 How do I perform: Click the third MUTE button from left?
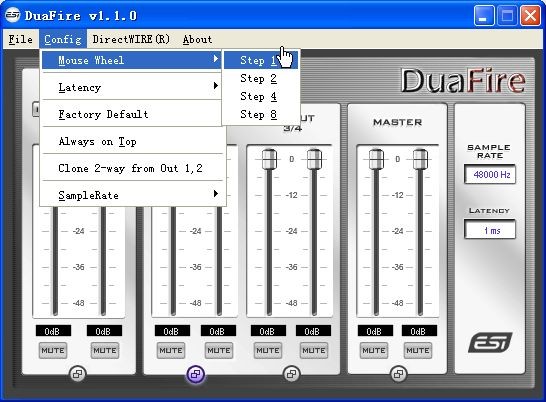point(171,350)
